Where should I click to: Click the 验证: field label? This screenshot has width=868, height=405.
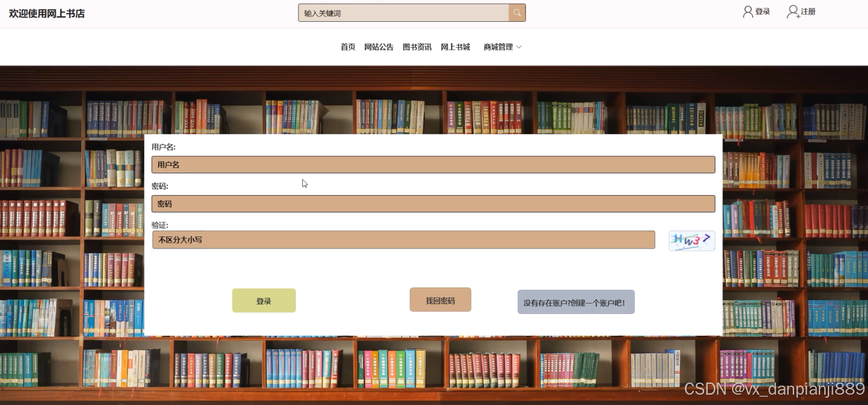[160, 225]
